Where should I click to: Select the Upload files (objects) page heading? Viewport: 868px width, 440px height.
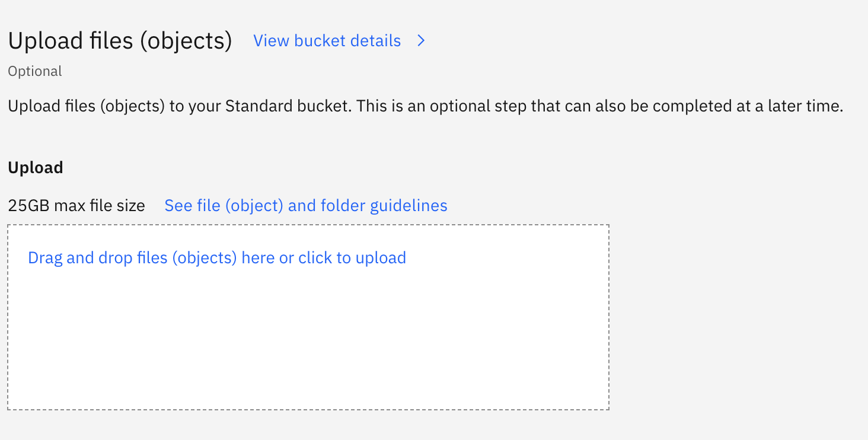[120, 41]
